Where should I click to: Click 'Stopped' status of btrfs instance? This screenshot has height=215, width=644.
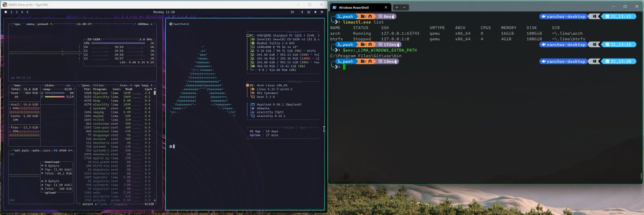pyautogui.click(x=363, y=38)
